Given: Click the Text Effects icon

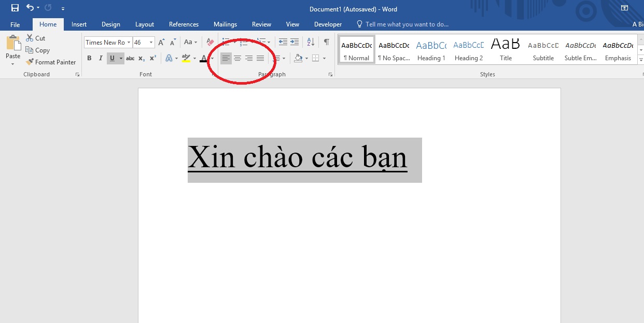Looking at the screenshot, I should click(x=169, y=58).
